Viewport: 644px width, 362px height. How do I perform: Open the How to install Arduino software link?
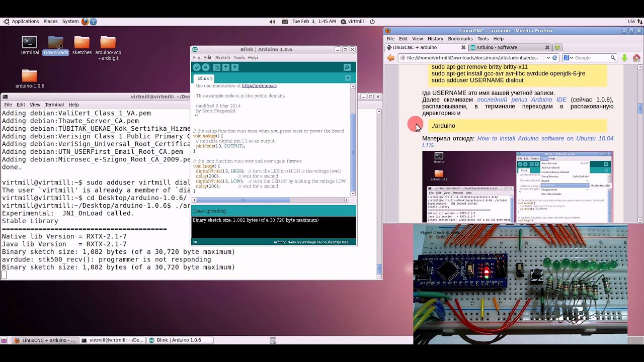pyautogui.click(x=518, y=142)
